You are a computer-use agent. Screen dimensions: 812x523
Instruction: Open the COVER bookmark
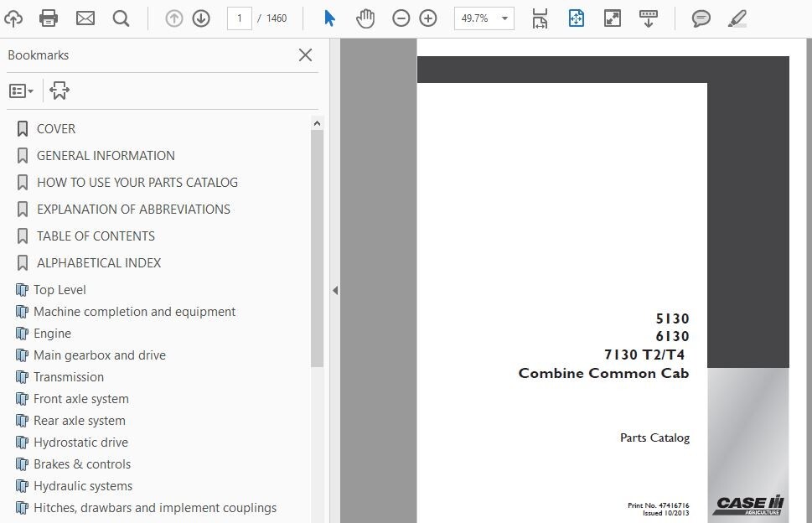pyautogui.click(x=56, y=128)
